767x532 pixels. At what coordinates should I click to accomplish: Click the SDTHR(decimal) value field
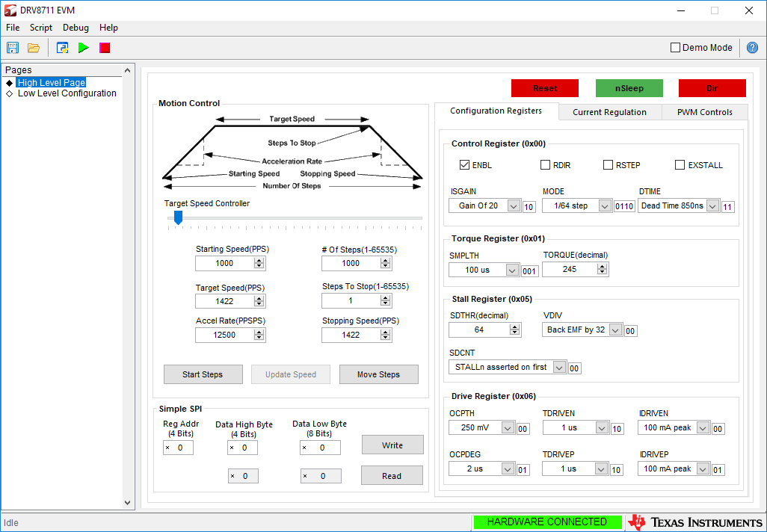(x=479, y=330)
